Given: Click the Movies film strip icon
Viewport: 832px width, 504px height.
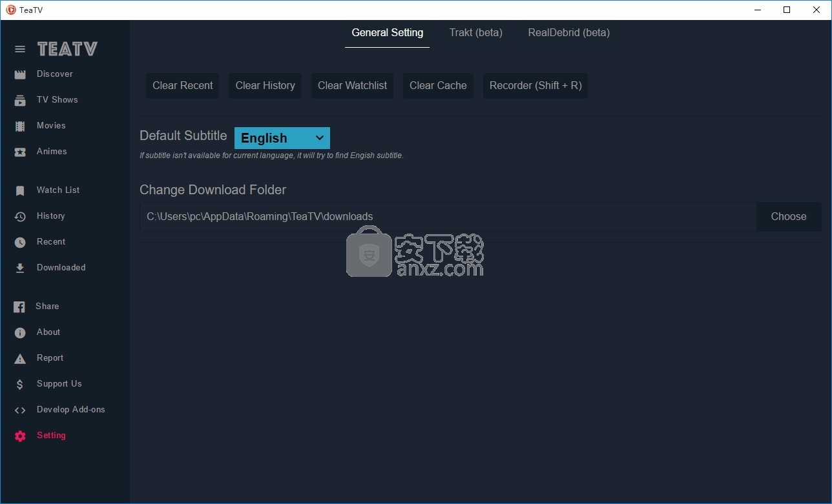Looking at the screenshot, I should pyautogui.click(x=20, y=126).
